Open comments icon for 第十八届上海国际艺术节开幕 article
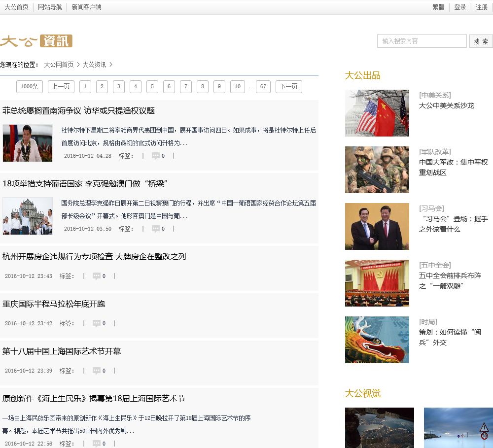The image size is (493, 448). point(97,371)
